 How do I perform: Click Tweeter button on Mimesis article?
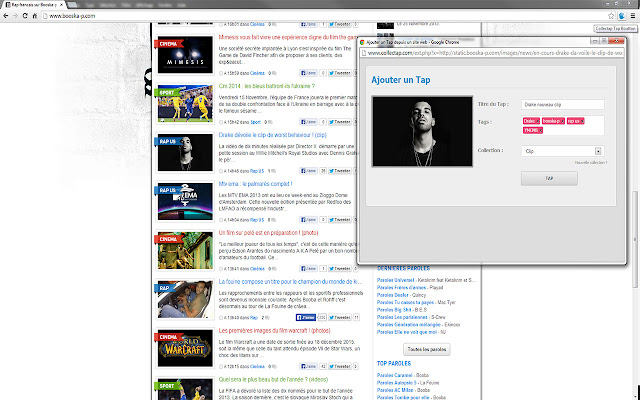pos(340,73)
